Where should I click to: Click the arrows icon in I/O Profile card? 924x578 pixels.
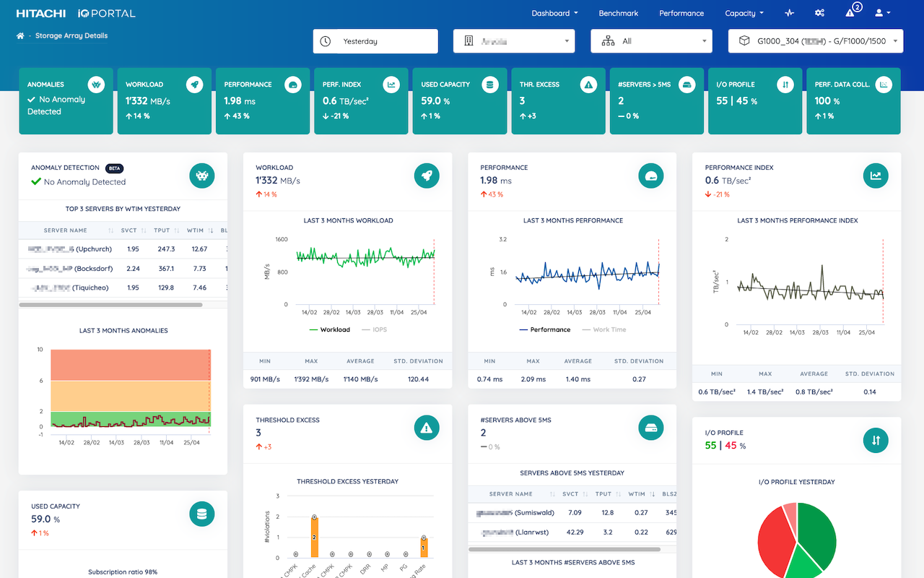pyautogui.click(x=876, y=440)
